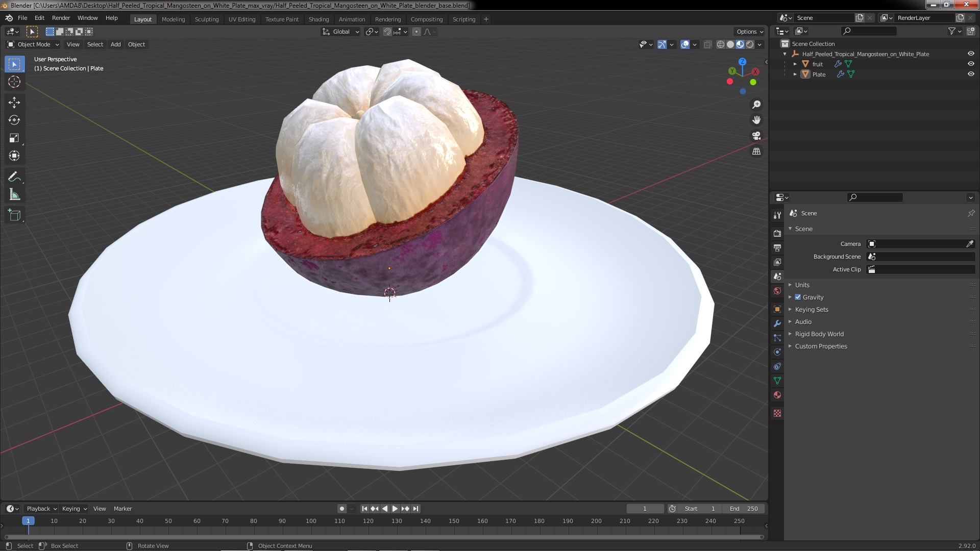Click the zoom viewport icon
Viewport: 980px width, 551px height.
point(756,105)
